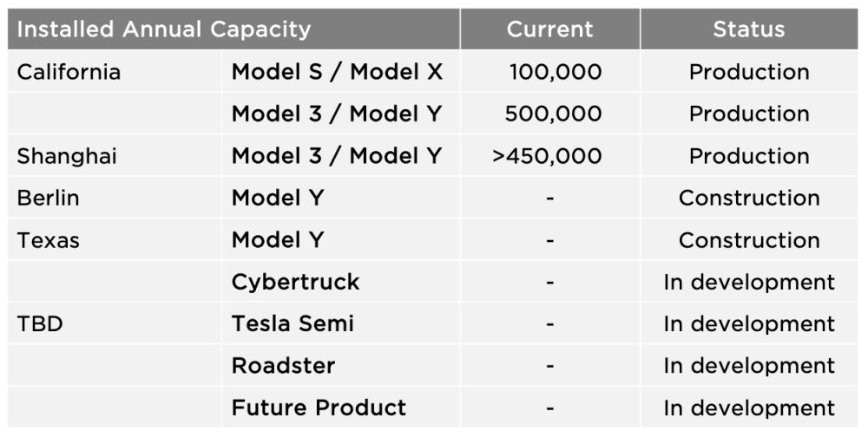Click the >450,000 capacity value
The image size is (868, 437).
tap(547, 156)
